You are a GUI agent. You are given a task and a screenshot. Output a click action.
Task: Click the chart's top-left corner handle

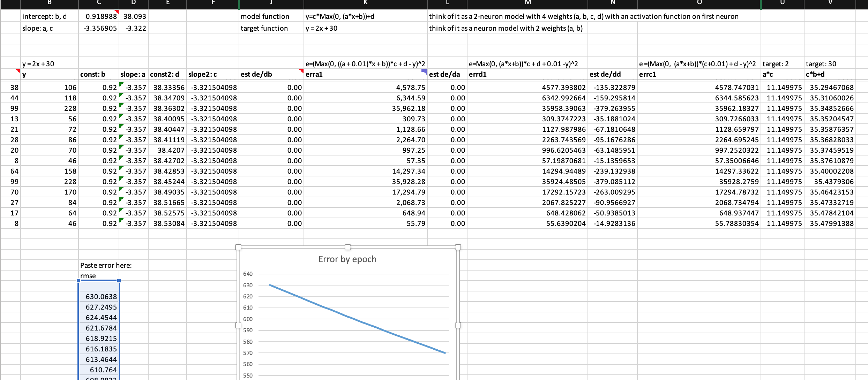click(238, 247)
